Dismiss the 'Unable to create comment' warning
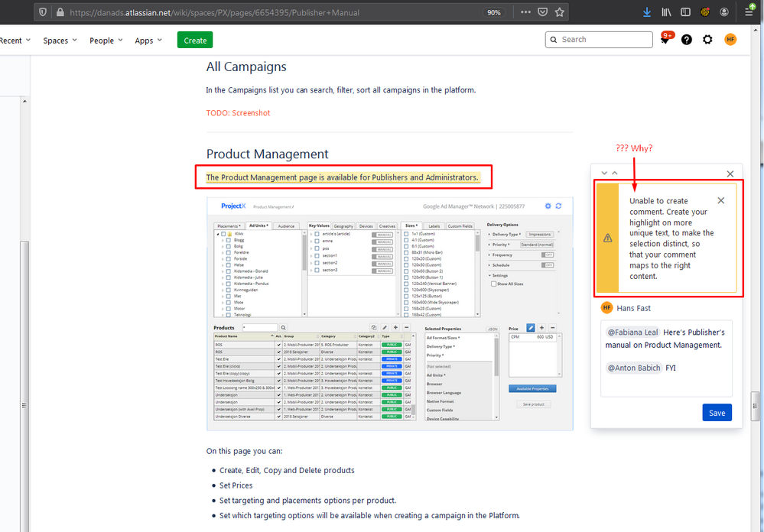The height and width of the screenshot is (532, 764). pos(721,200)
